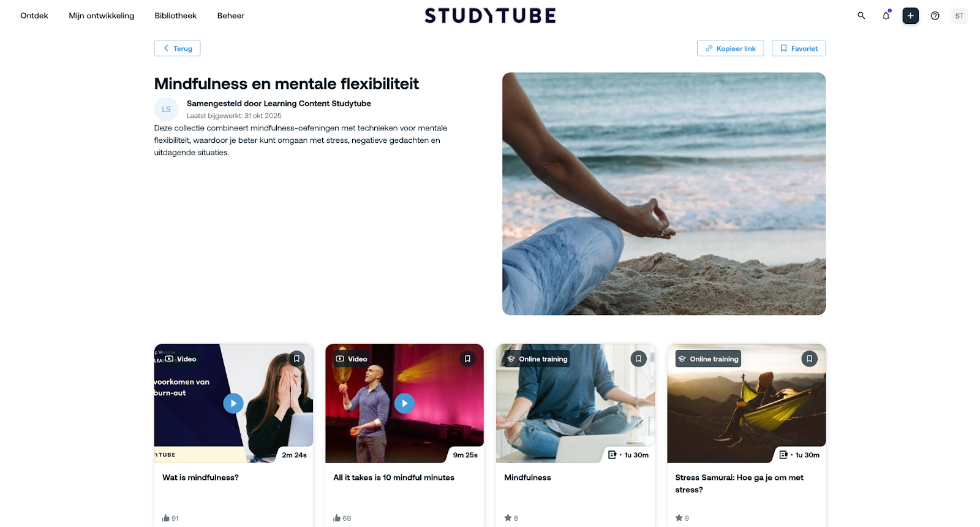Image resolution: width=980 pixels, height=527 pixels.
Task: Bookmark the '10 mindful minutes' video card
Action: [x=467, y=358]
